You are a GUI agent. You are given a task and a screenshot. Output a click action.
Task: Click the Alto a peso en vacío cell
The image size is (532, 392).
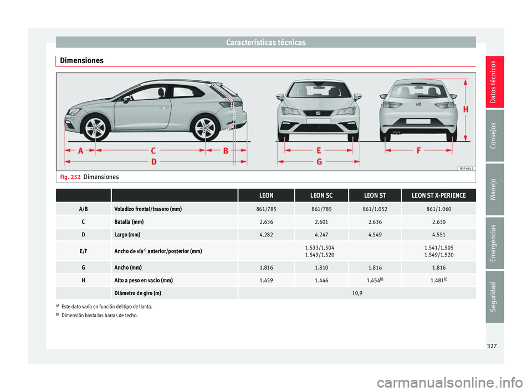point(175,281)
